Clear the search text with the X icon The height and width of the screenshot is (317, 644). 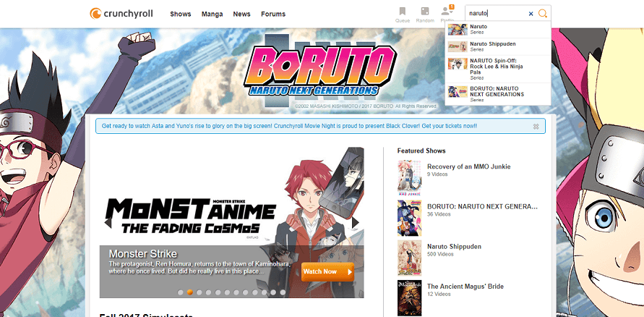pyautogui.click(x=531, y=14)
